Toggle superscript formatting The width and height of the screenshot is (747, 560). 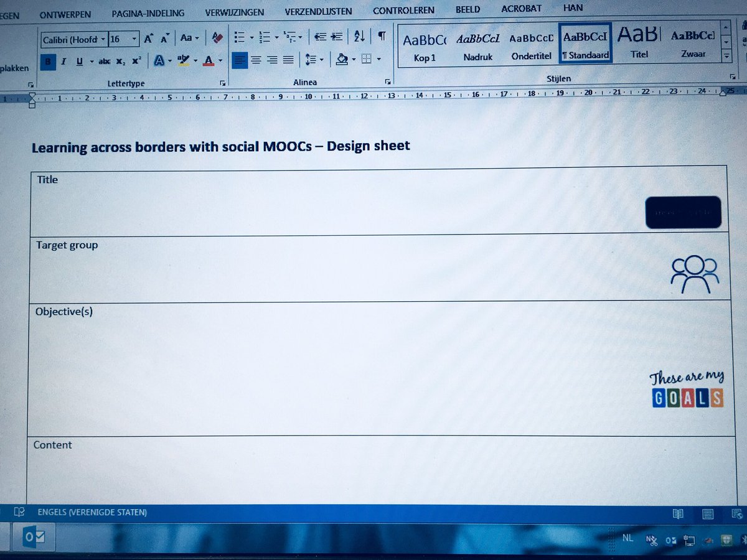[x=136, y=61]
